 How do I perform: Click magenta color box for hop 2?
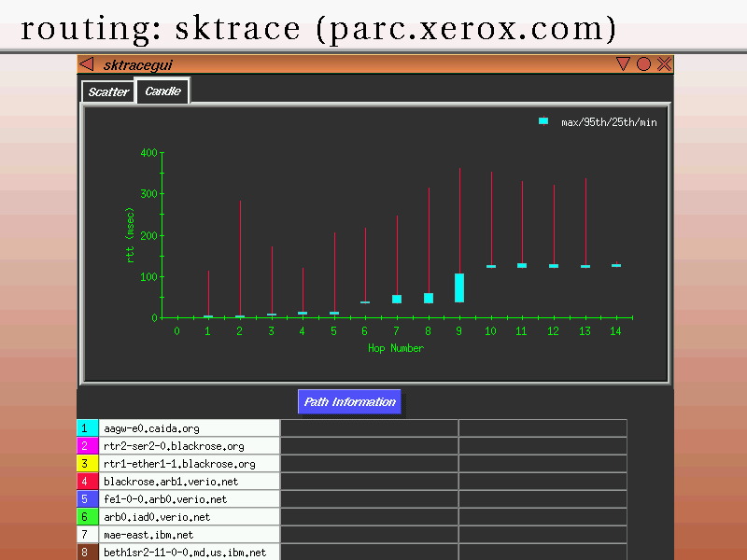pyautogui.click(x=87, y=446)
